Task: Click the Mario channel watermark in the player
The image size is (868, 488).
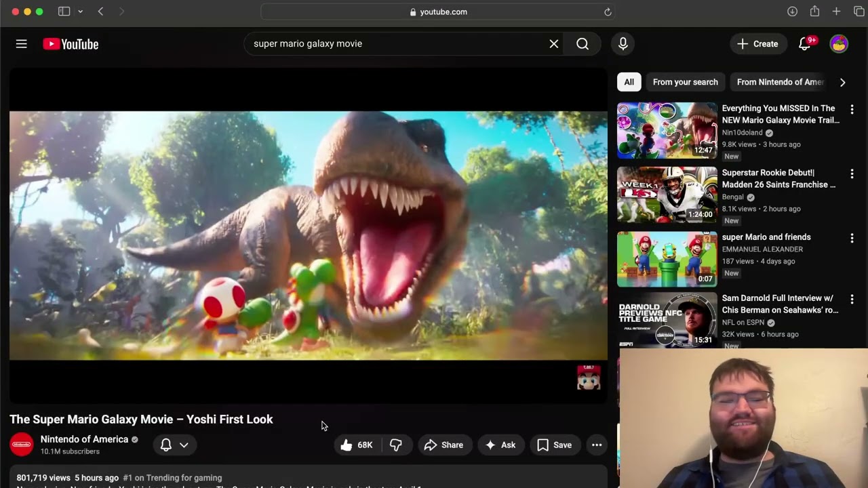Action: tap(589, 378)
